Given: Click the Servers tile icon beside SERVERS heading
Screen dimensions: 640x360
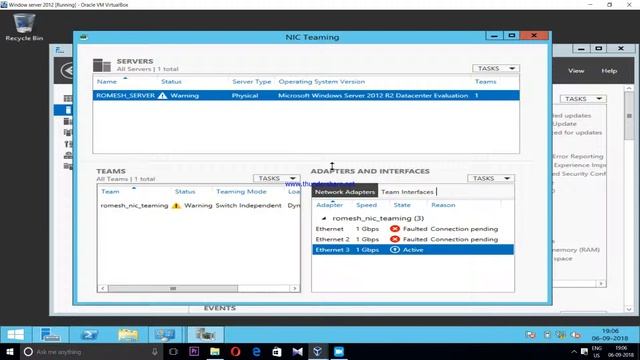Looking at the screenshot, I should pyautogui.click(x=102, y=65).
